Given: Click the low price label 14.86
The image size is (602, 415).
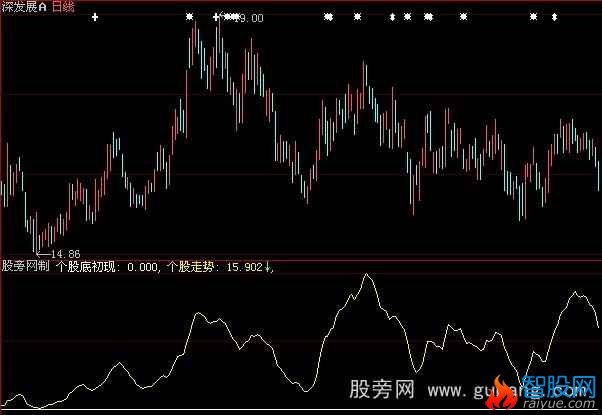Looking at the screenshot, I should point(65,254).
